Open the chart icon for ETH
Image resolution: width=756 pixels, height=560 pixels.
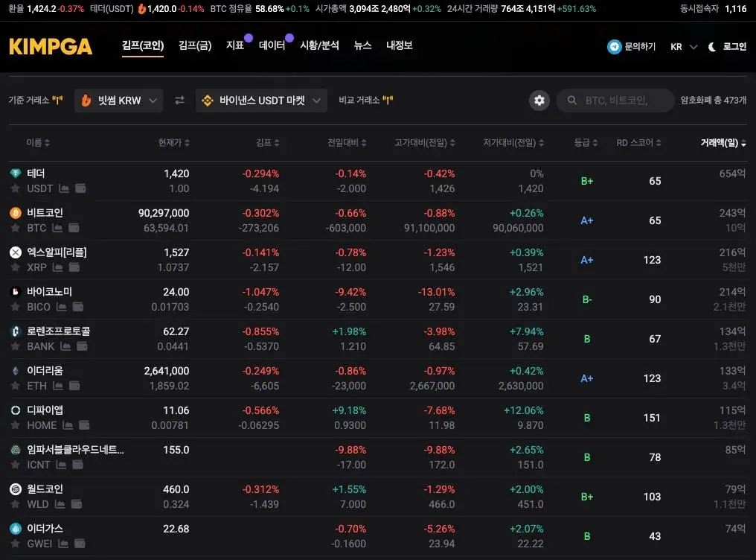pos(58,386)
